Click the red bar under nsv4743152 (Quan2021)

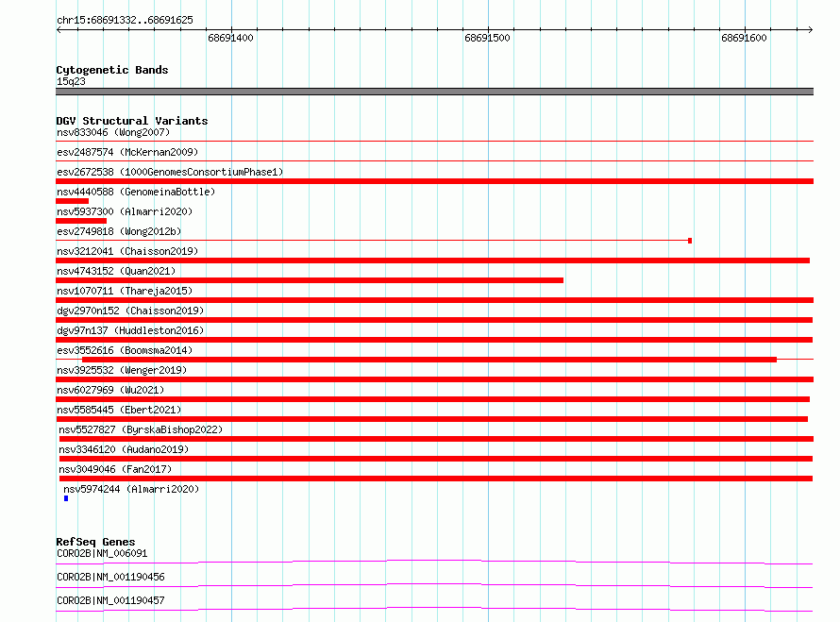pos(310,280)
